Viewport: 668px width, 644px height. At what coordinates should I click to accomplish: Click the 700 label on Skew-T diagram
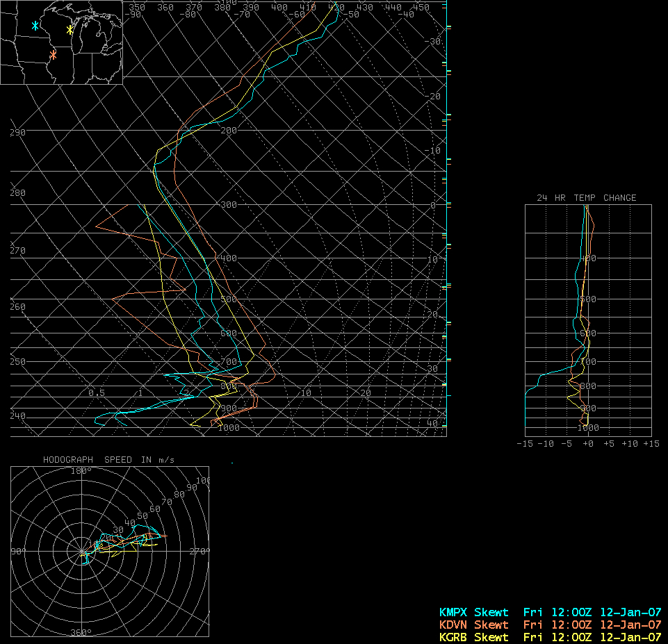click(x=229, y=362)
